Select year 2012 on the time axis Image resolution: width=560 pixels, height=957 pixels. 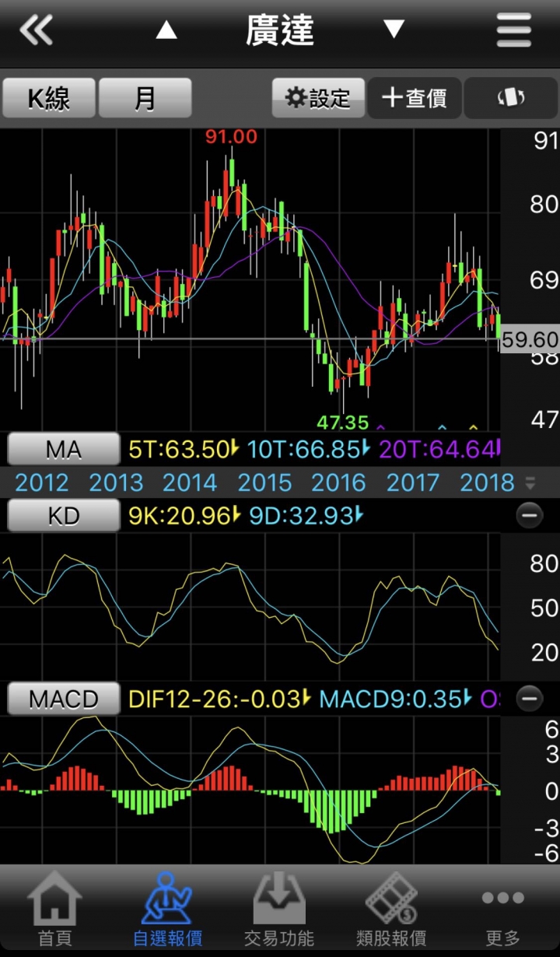click(x=42, y=482)
